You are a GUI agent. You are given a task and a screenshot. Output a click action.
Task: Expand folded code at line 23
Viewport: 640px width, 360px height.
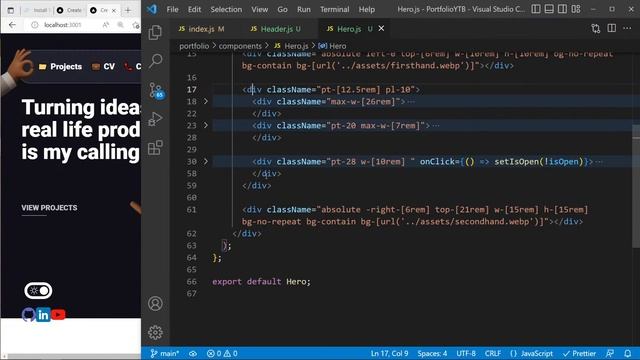206,125
